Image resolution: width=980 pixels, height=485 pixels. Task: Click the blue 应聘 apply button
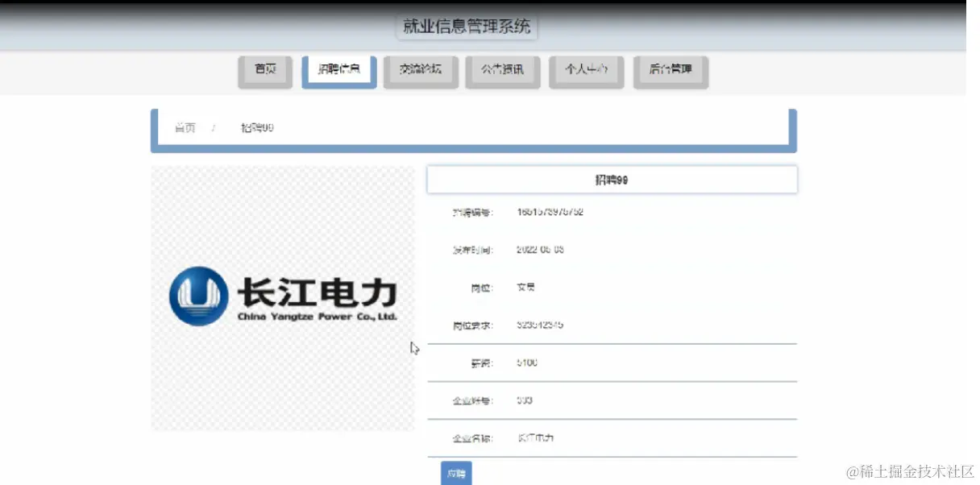pyautogui.click(x=456, y=474)
